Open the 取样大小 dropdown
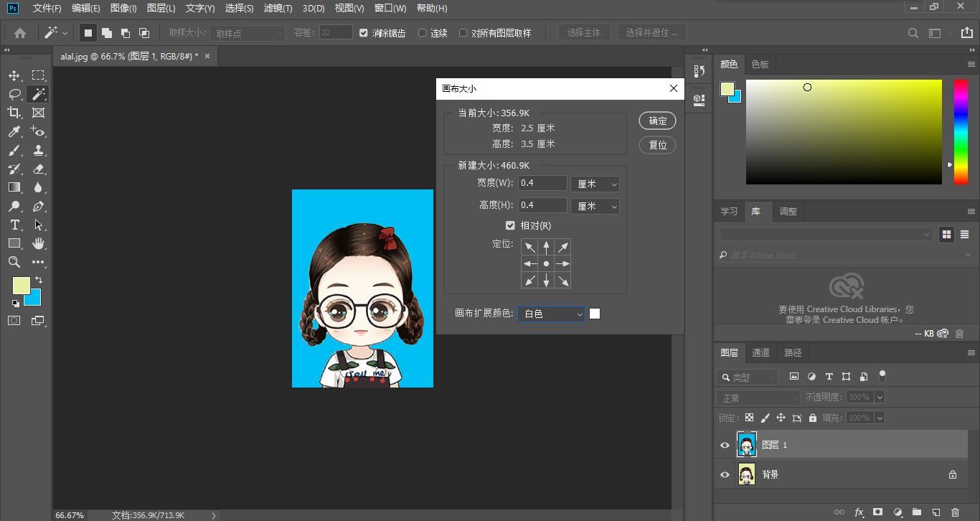Viewport: 980px width, 521px height. tap(248, 32)
